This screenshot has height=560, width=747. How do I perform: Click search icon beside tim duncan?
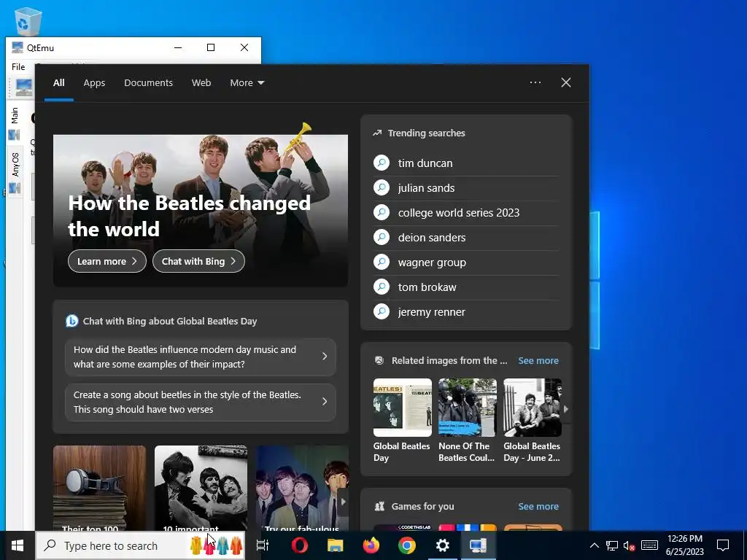point(382,163)
